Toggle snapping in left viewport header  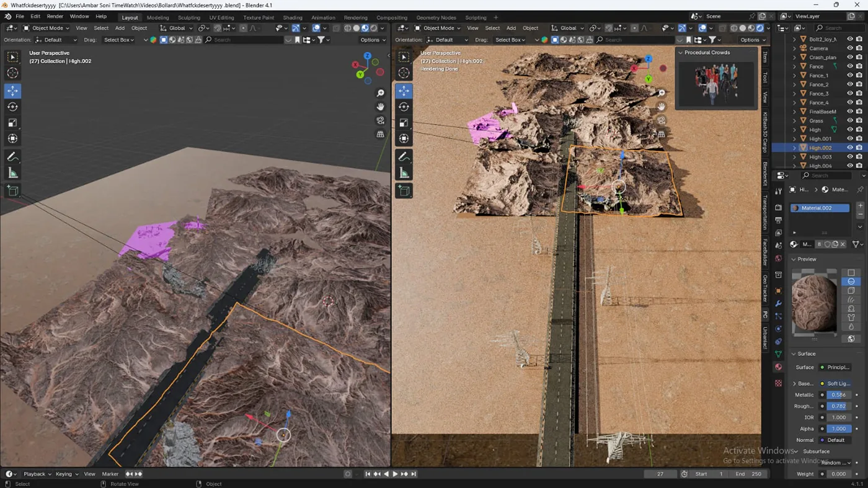pos(218,28)
